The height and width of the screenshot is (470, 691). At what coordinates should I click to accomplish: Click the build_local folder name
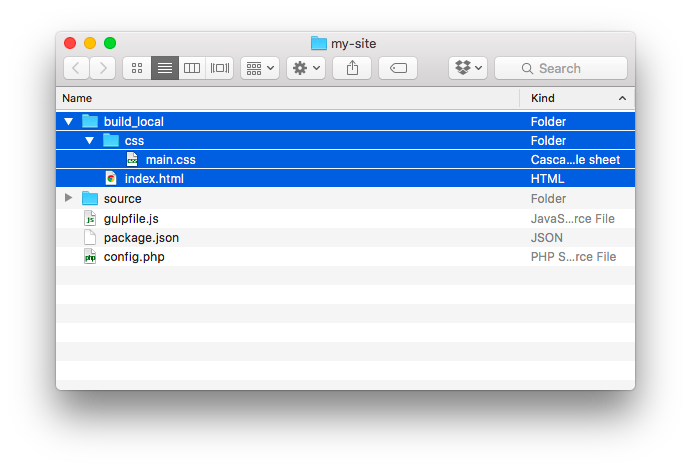(134, 122)
